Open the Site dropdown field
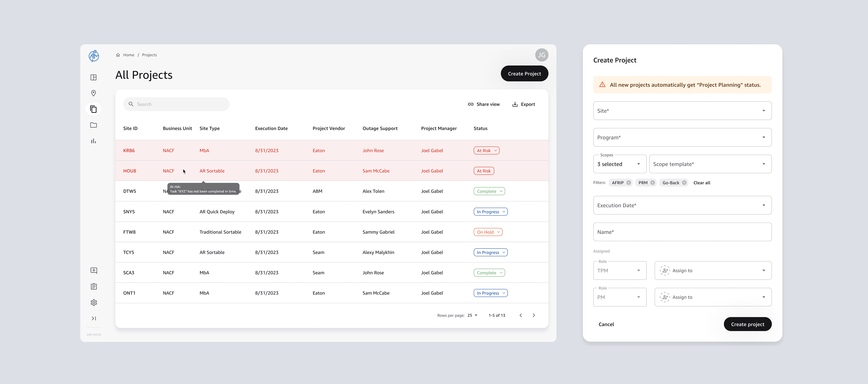 682,111
